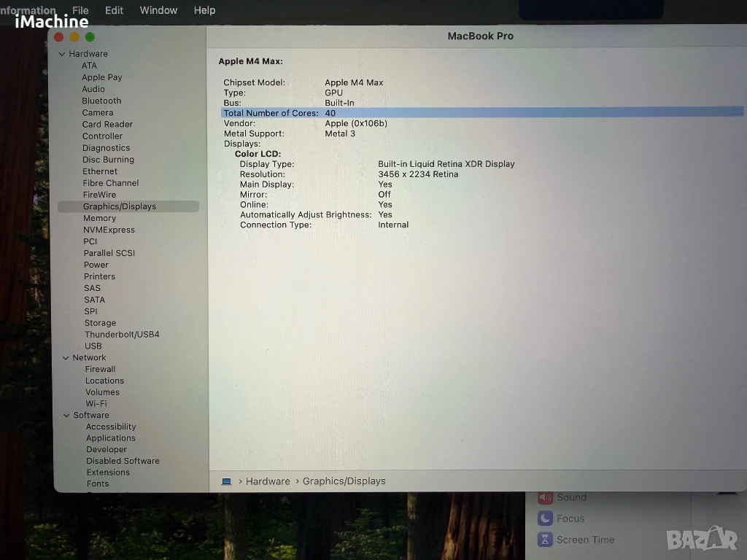The height and width of the screenshot is (560, 747).
Task: Open the Edit menu
Action: (114, 10)
